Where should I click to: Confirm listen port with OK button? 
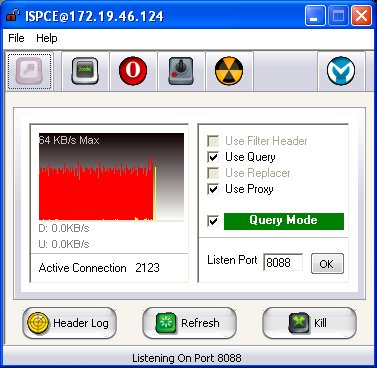(327, 264)
